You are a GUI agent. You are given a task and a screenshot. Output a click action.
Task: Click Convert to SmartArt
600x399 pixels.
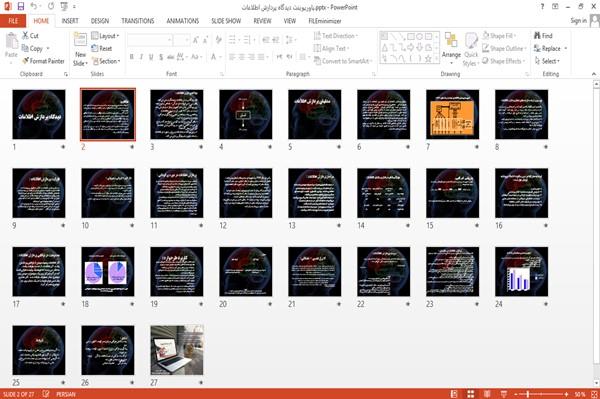tap(342, 61)
